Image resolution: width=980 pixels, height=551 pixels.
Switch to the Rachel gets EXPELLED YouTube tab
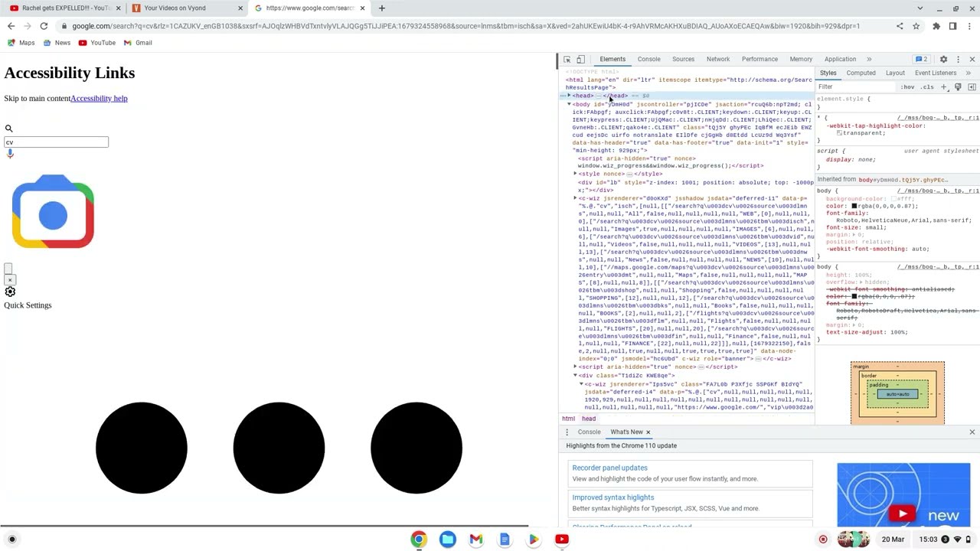coord(64,8)
